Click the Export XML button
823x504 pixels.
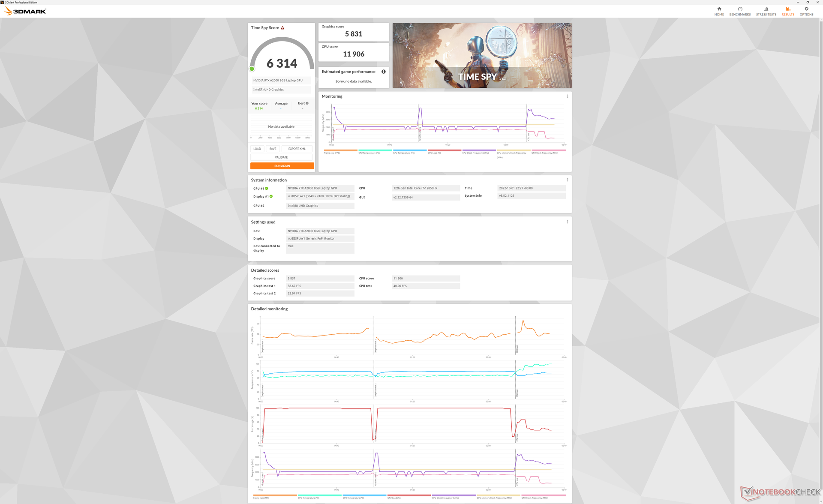click(x=297, y=149)
